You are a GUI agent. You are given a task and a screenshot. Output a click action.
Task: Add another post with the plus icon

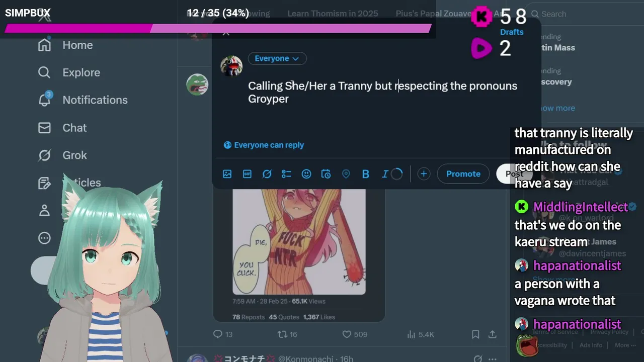[x=424, y=174]
